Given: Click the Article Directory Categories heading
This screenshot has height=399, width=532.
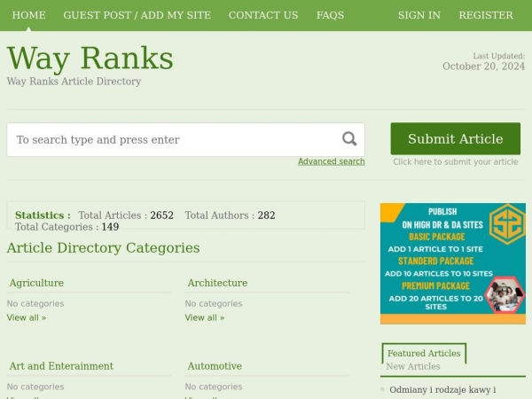Looking at the screenshot, I should coord(103,247).
